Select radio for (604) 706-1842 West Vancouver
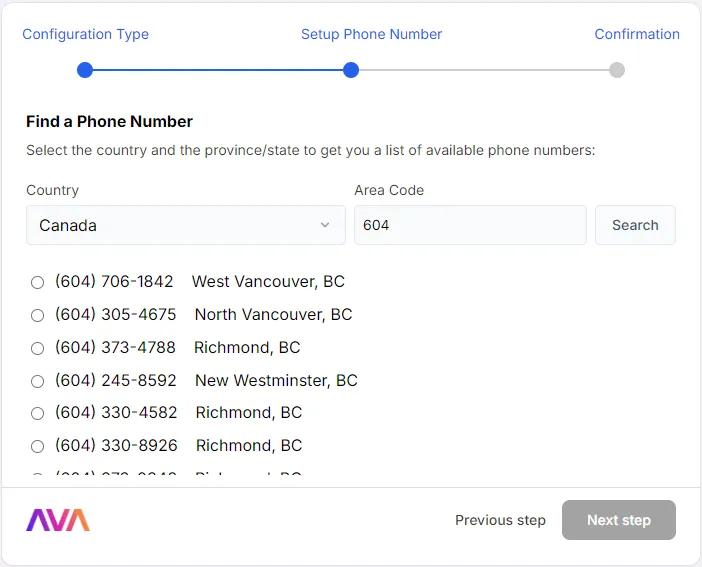 coord(38,282)
